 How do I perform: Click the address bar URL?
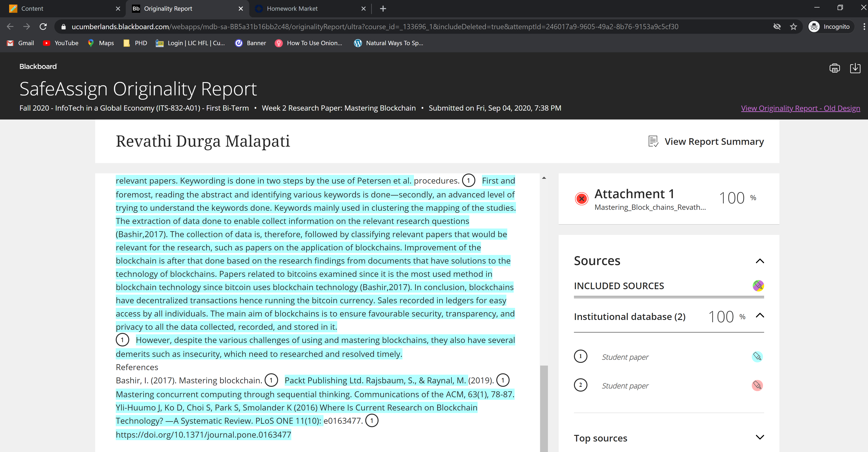tap(375, 27)
